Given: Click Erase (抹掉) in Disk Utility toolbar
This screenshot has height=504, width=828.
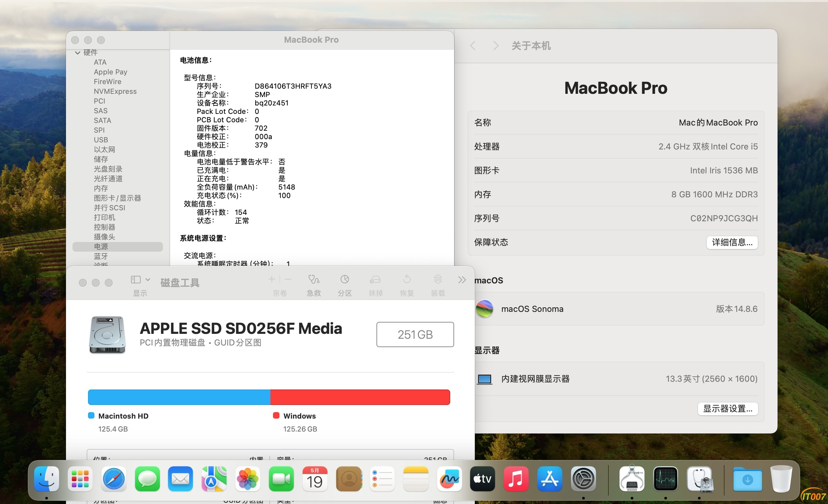Looking at the screenshot, I should (x=376, y=285).
